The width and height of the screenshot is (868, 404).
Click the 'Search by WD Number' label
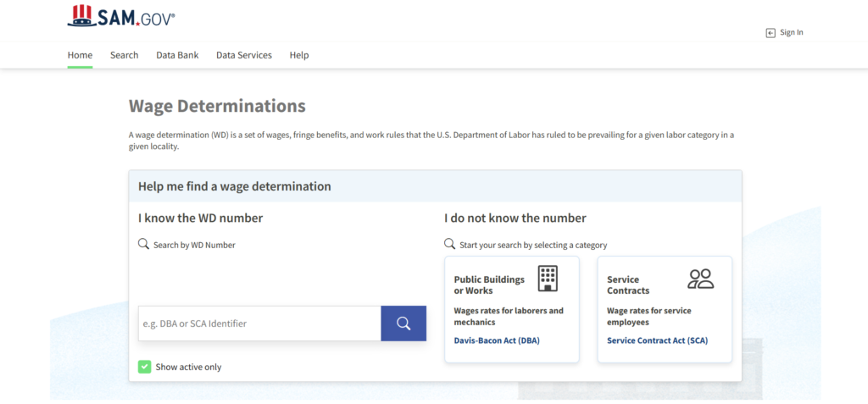tap(194, 245)
